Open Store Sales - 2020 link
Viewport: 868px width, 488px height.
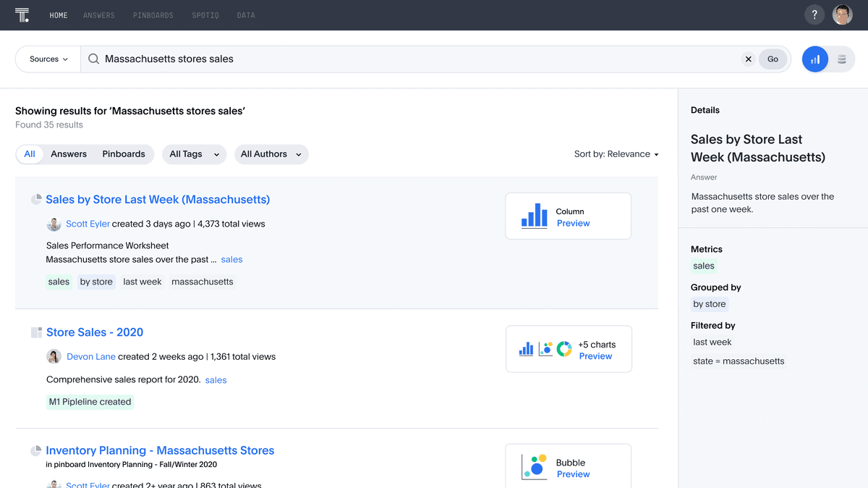click(95, 332)
